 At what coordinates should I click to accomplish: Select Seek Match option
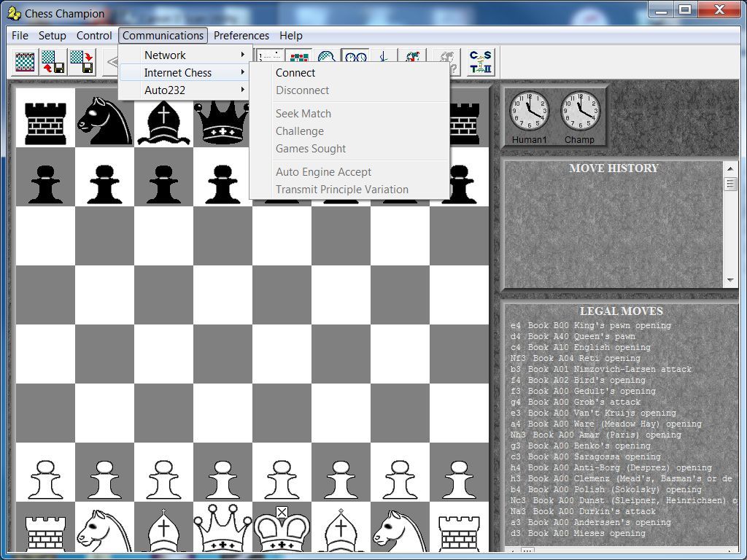point(303,114)
